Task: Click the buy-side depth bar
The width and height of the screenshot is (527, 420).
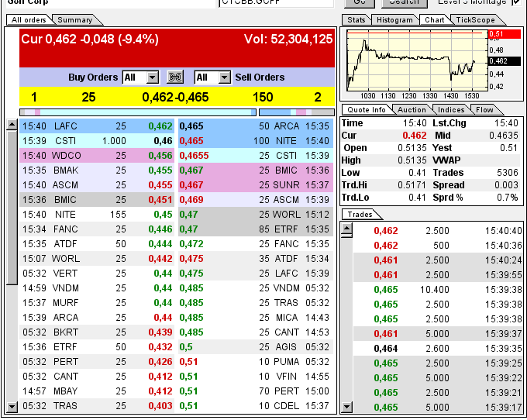Action: [138, 112]
